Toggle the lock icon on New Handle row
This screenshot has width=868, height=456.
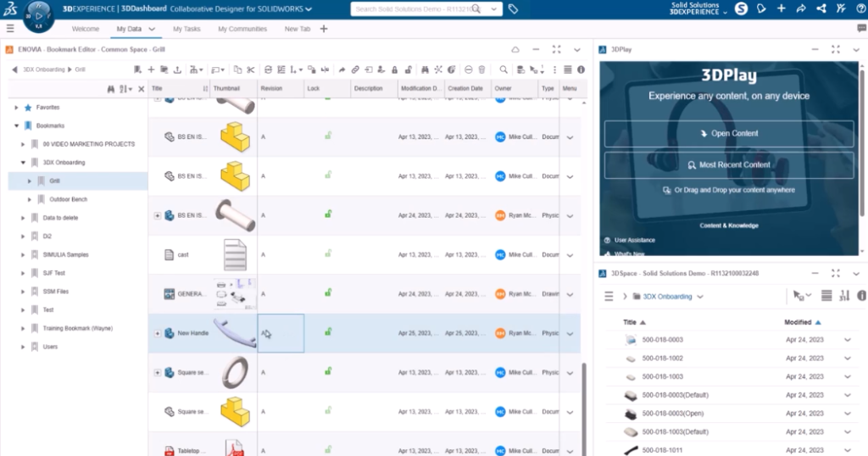(x=328, y=332)
